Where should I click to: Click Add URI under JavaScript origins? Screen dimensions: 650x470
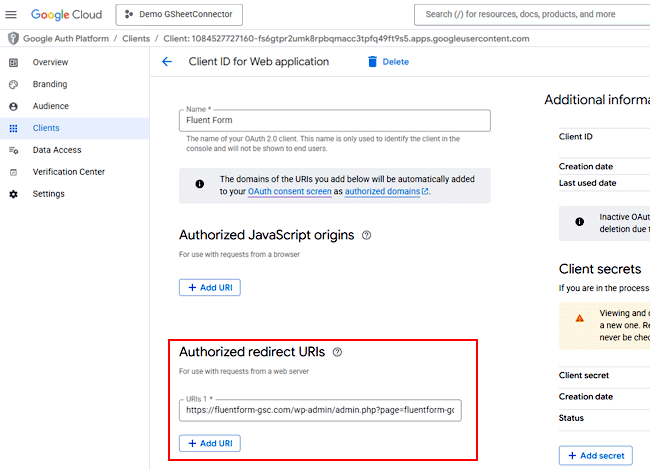point(210,288)
